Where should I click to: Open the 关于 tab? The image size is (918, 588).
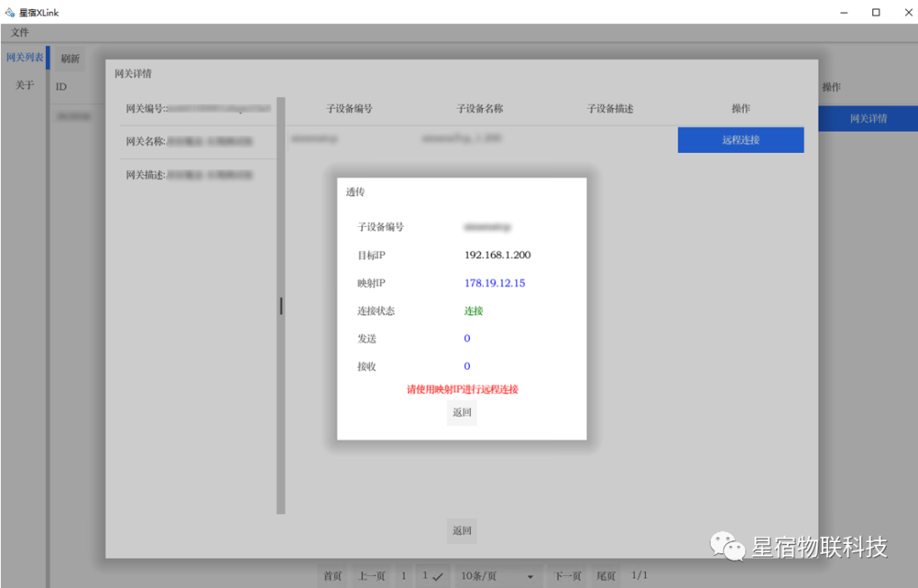coord(25,85)
